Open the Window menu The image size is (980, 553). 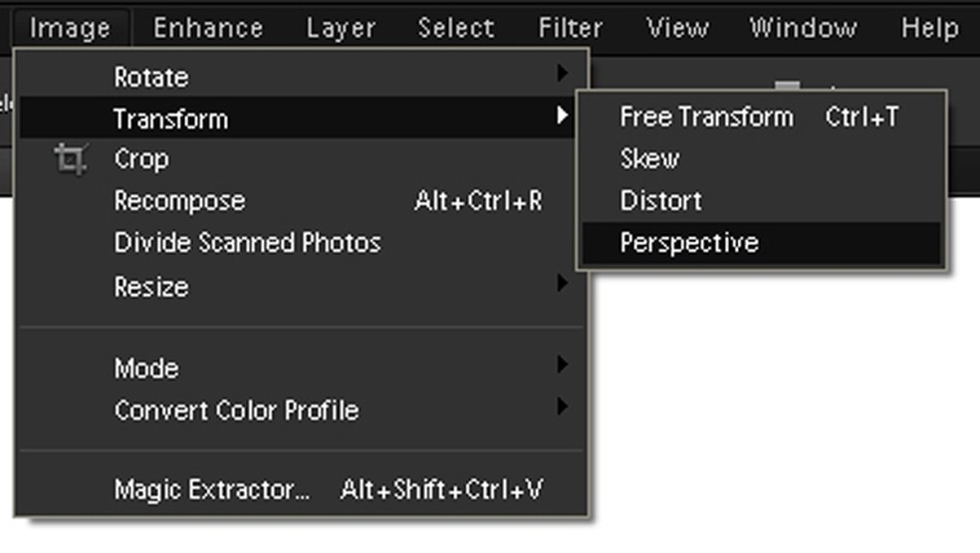pos(804,27)
